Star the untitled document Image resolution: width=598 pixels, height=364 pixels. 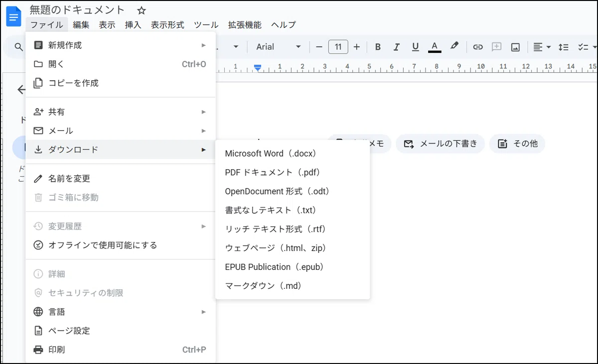[142, 10]
